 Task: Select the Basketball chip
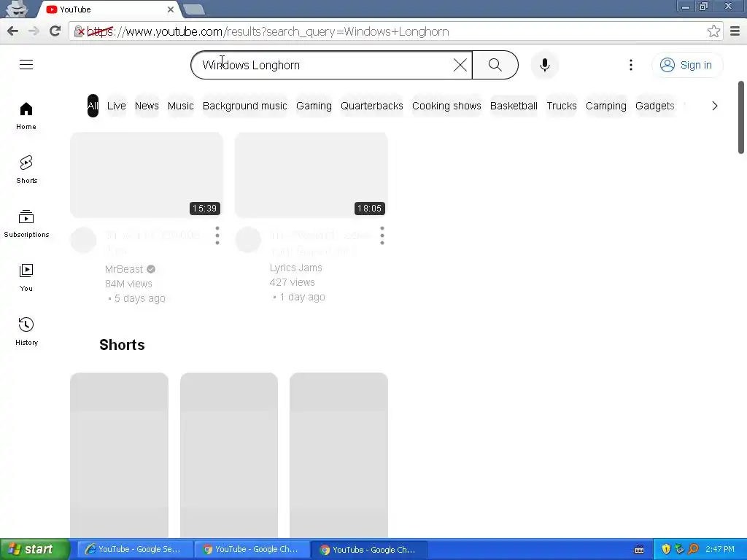[514, 106]
